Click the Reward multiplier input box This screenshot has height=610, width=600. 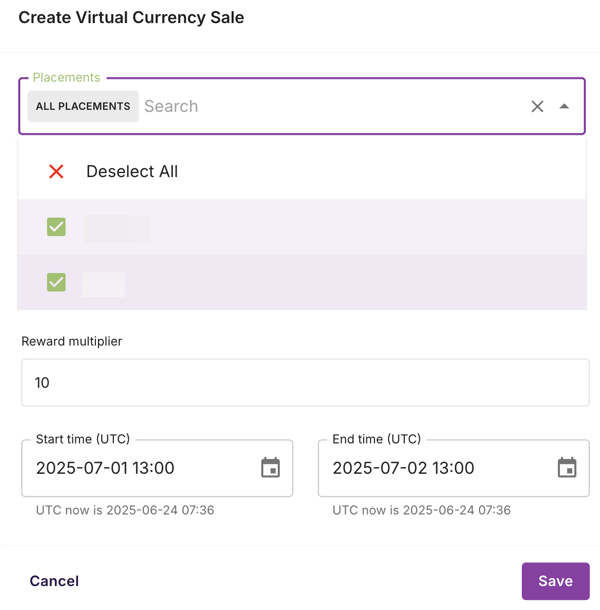pyautogui.click(x=305, y=382)
